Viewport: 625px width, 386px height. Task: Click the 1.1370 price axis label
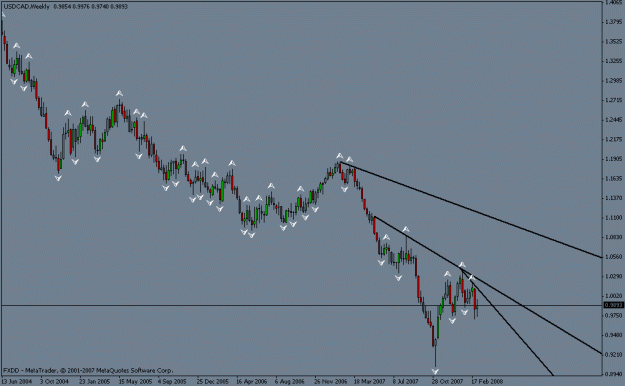[613, 198]
